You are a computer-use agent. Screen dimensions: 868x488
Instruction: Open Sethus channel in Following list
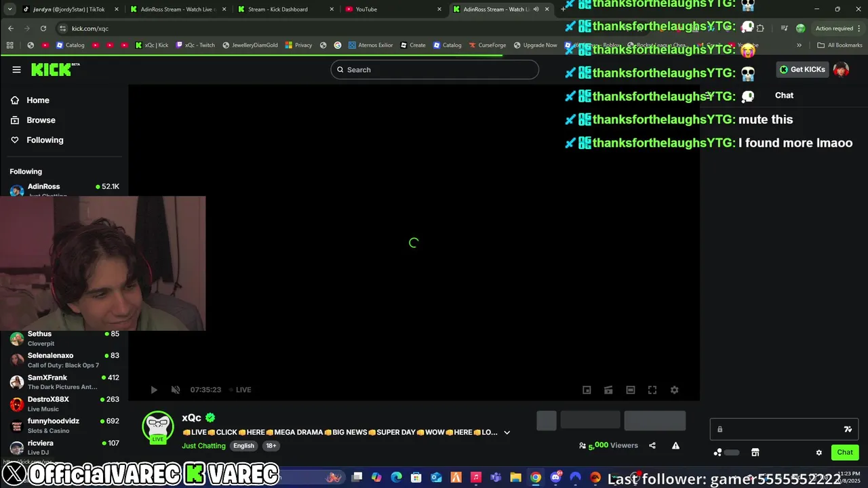pos(64,338)
